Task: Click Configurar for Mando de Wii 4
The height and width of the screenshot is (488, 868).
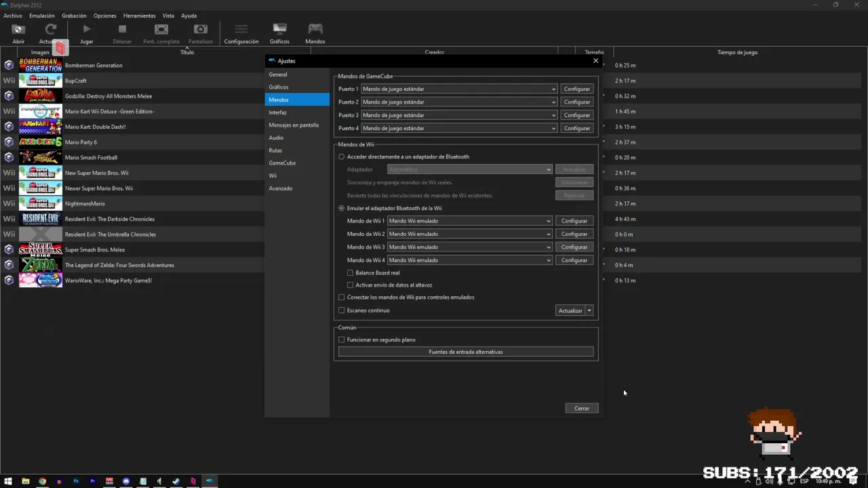Action: coord(574,260)
